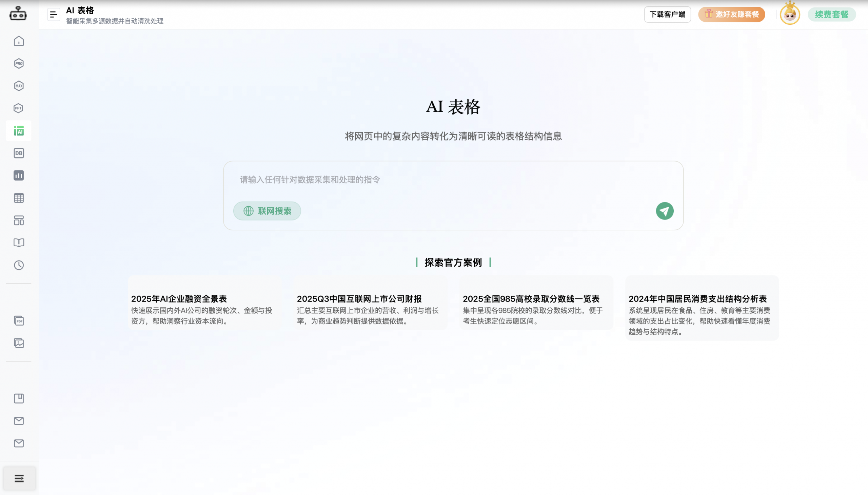Screen dimensions: 868x495
Task: Open history via the clock icon
Action: 19,266
